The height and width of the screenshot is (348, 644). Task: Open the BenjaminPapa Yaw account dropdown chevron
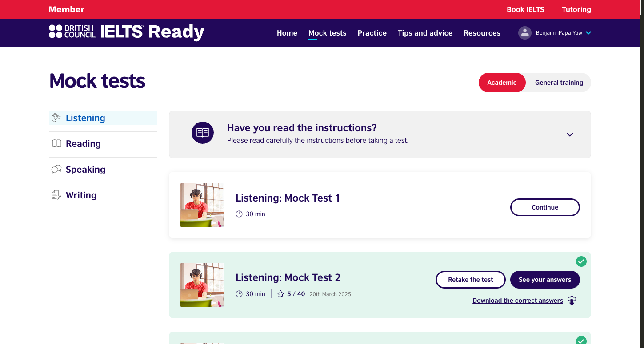588,33
